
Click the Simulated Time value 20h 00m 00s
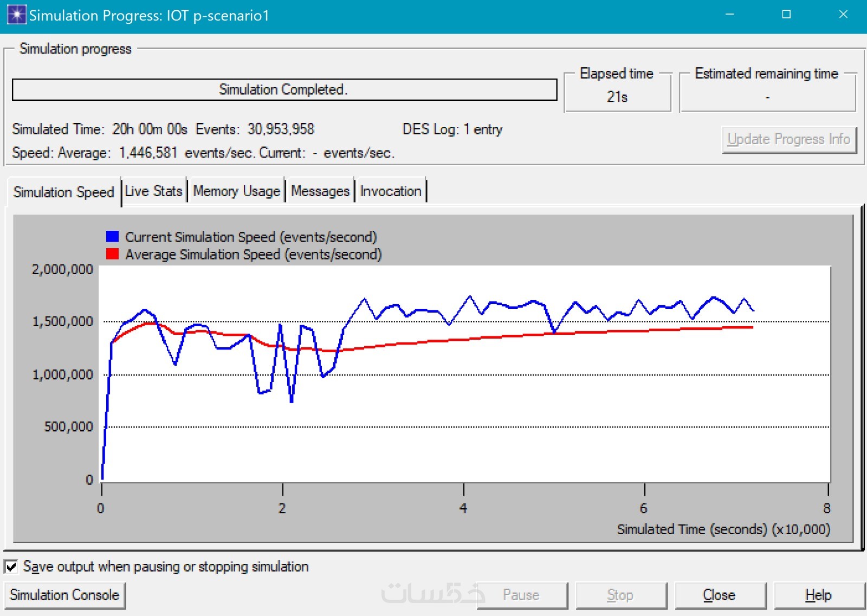(x=150, y=129)
